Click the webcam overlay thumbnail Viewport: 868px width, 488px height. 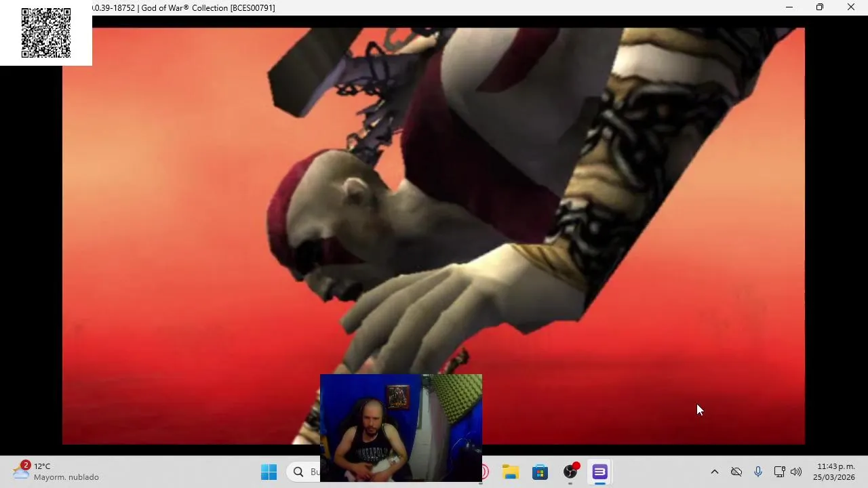click(401, 428)
